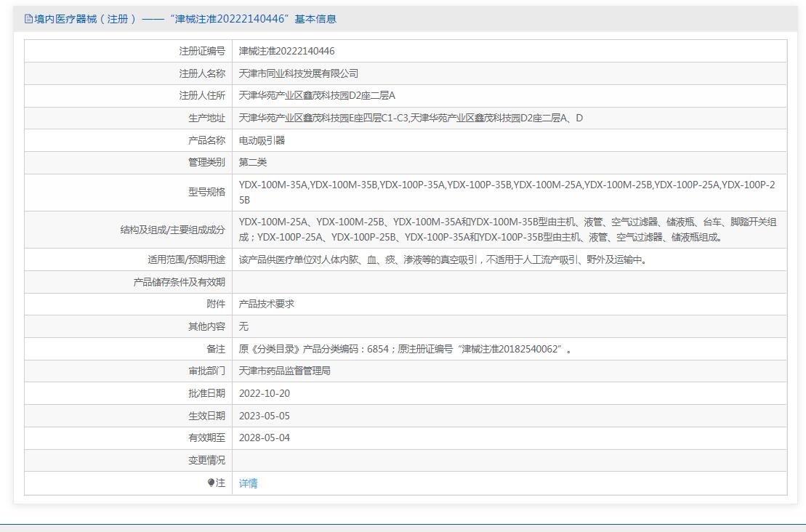Click the 适用范围/预期用途 intended use text
The image size is (806, 532).
[442, 259]
